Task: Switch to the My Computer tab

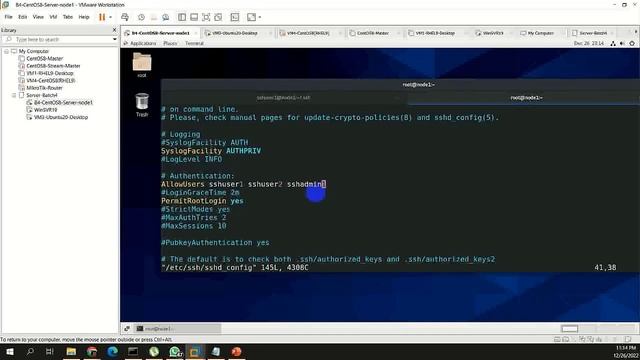Action: pyautogui.click(x=540, y=33)
